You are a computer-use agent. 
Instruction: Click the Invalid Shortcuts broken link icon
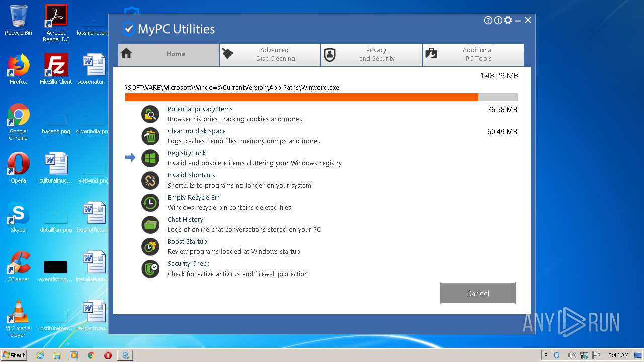click(150, 180)
